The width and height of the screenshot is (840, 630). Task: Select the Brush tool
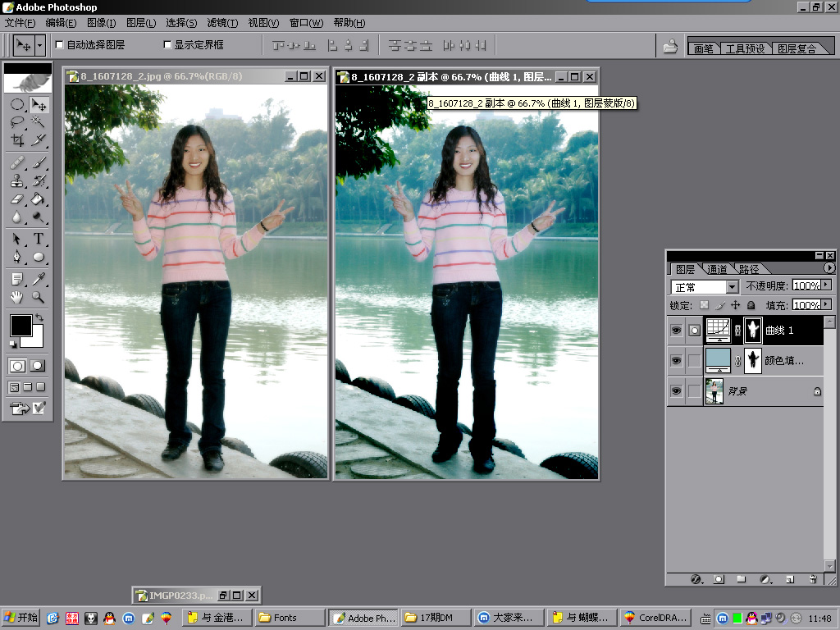coord(39,162)
